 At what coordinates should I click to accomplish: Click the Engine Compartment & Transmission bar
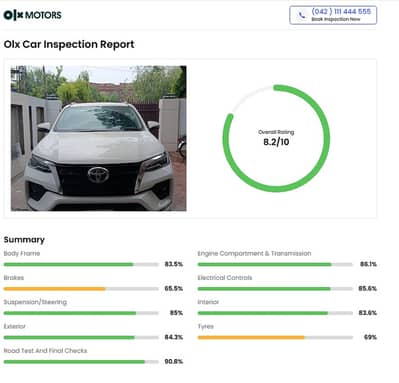[275, 264]
